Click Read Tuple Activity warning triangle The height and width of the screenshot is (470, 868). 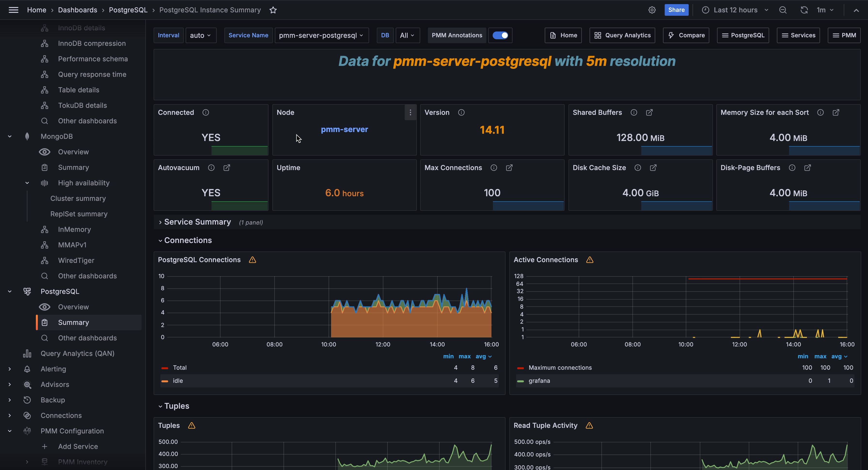point(589,425)
